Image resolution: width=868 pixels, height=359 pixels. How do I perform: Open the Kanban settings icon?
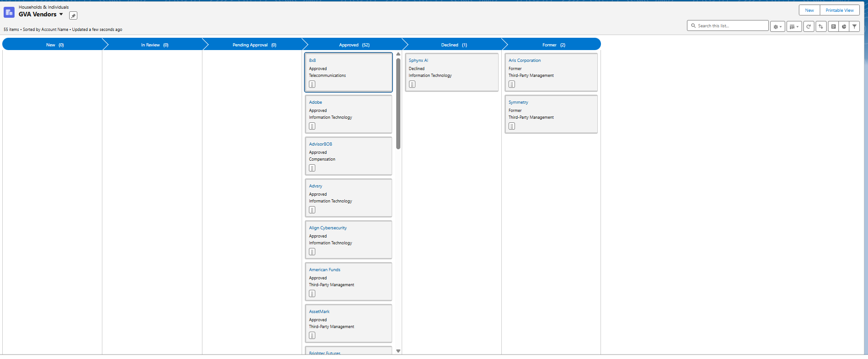833,26
